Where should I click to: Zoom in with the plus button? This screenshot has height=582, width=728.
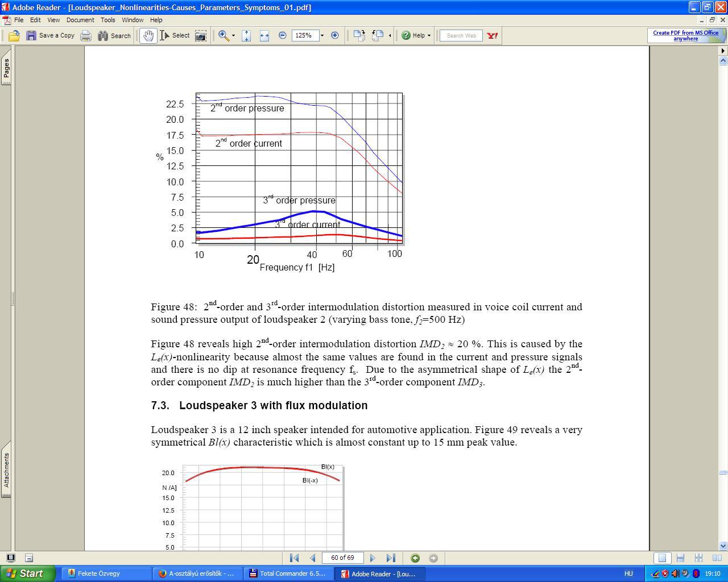tap(335, 35)
